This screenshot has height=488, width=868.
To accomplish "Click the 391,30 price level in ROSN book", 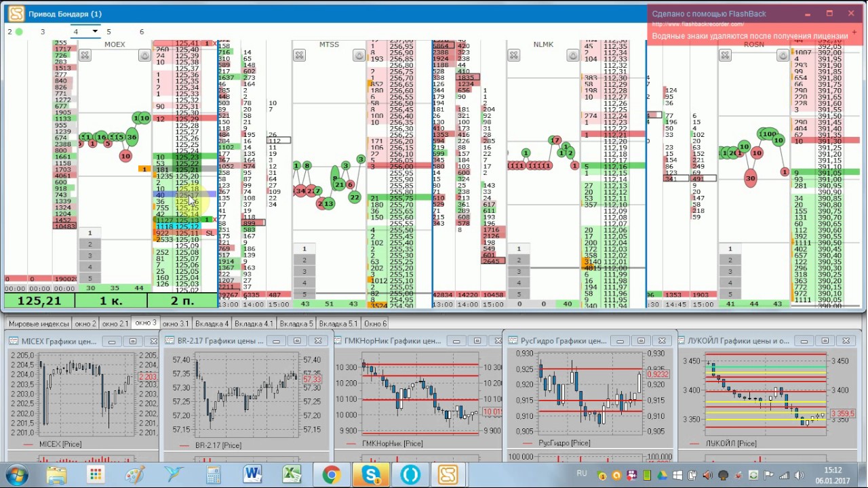I will coord(829,141).
